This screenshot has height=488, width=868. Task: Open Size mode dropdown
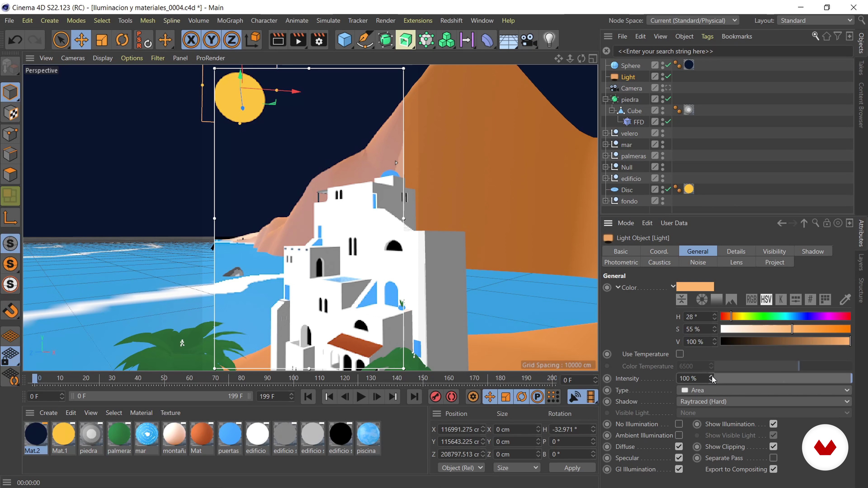517,468
